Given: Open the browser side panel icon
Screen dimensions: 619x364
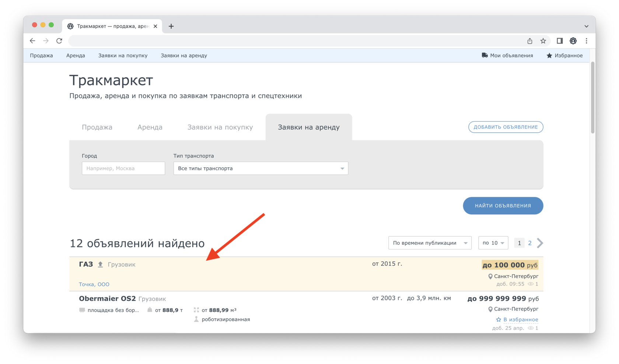Looking at the screenshot, I should click(x=560, y=41).
